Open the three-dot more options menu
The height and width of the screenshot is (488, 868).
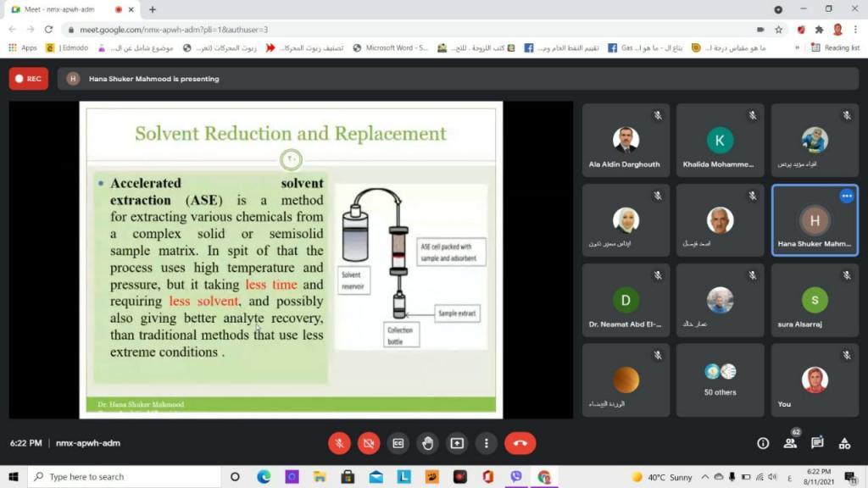486,443
